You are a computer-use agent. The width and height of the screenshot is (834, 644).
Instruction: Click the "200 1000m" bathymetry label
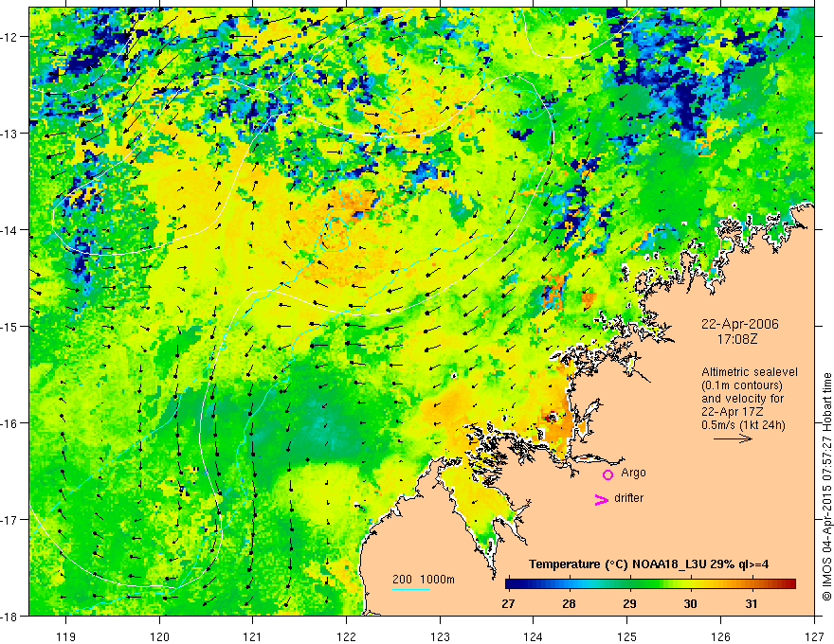pos(424,580)
